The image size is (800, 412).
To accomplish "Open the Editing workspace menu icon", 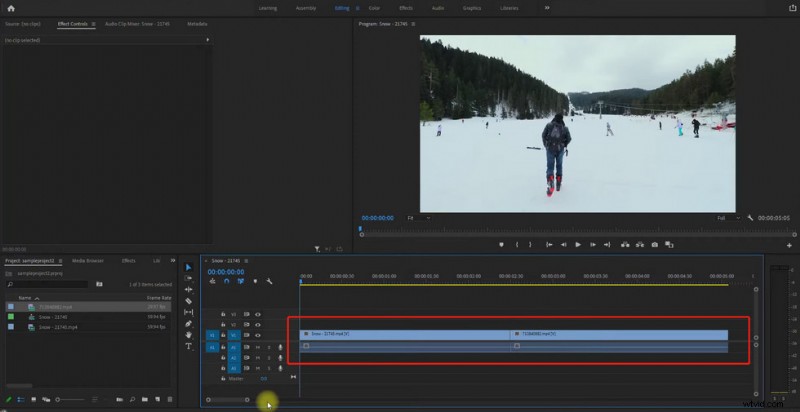I will 357,8.
